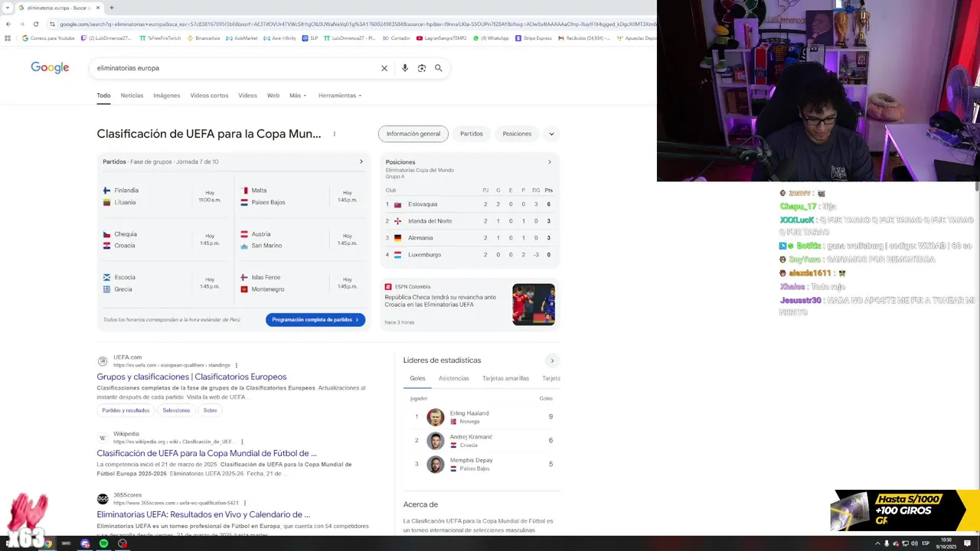Viewport: 980px width, 551px height.
Task: Open options menu next to Clasificación title
Action: tap(334, 134)
